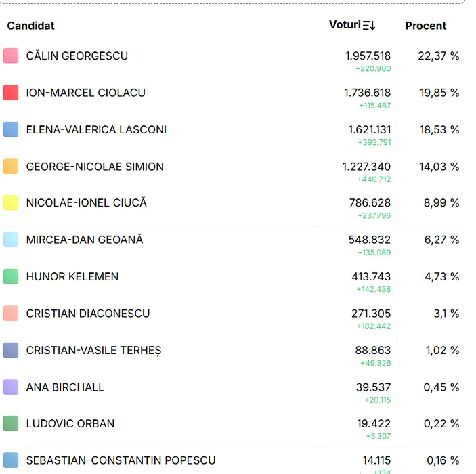Click Hunor Kelemen's green color swatch

(x=11, y=276)
